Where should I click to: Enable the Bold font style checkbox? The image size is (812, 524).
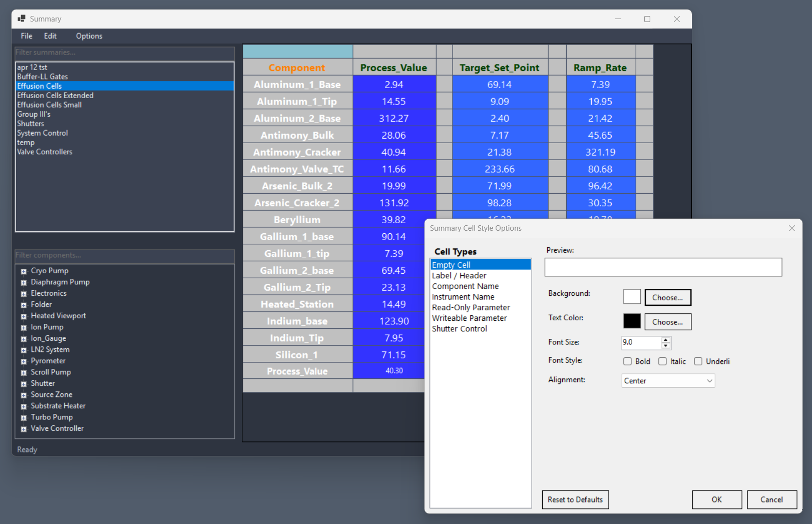pos(627,361)
